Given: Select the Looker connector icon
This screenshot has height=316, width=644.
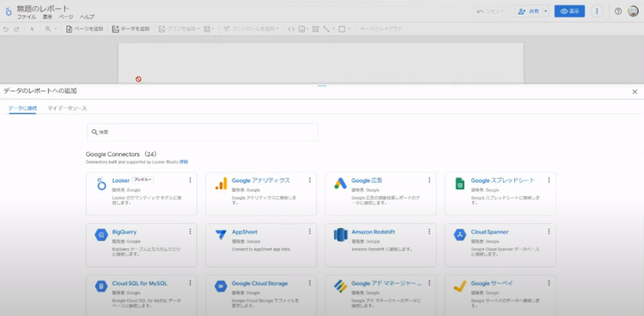Looking at the screenshot, I should (x=102, y=184).
